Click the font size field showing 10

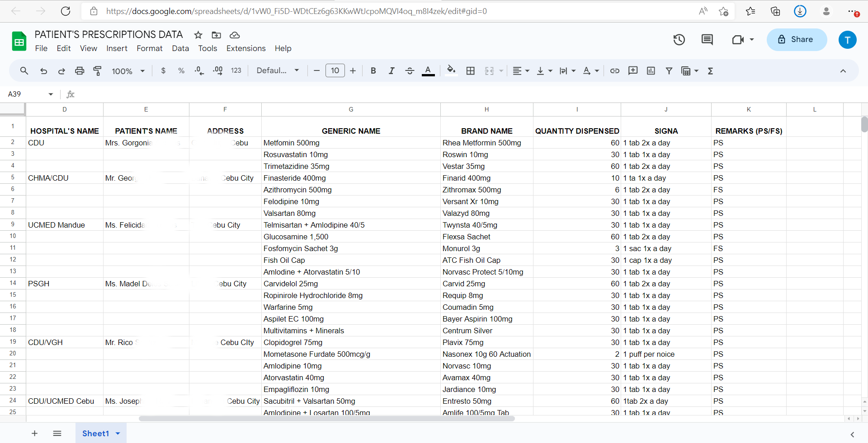335,70
